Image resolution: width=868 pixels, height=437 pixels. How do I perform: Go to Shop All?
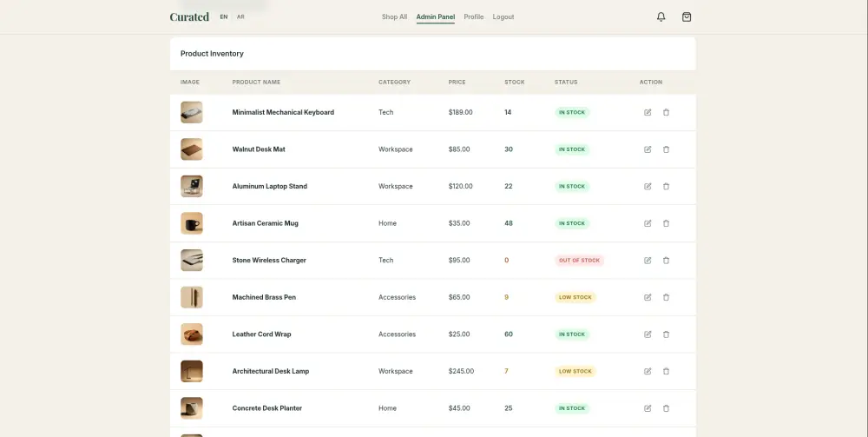tap(394, 17)
